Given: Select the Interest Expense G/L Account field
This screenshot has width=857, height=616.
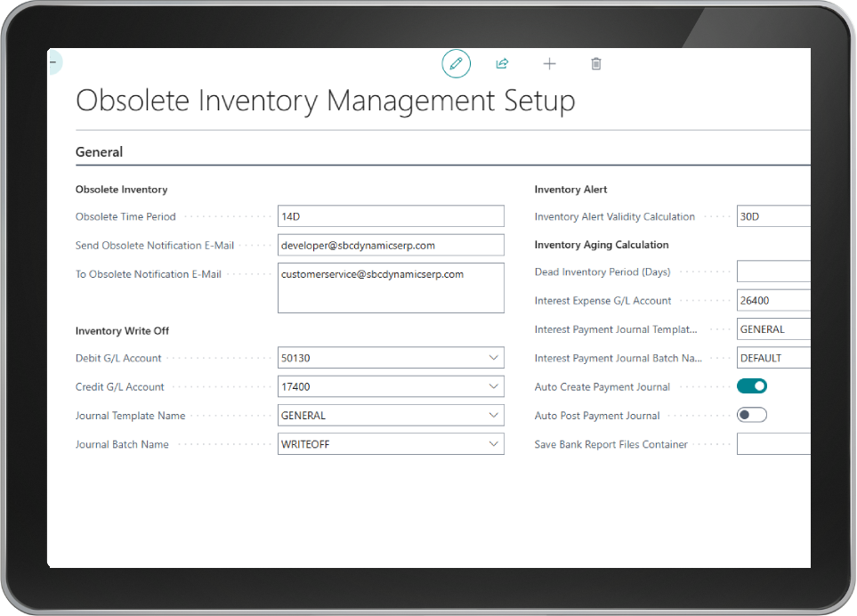Looking at the screenshot, I should pos(773,301).
